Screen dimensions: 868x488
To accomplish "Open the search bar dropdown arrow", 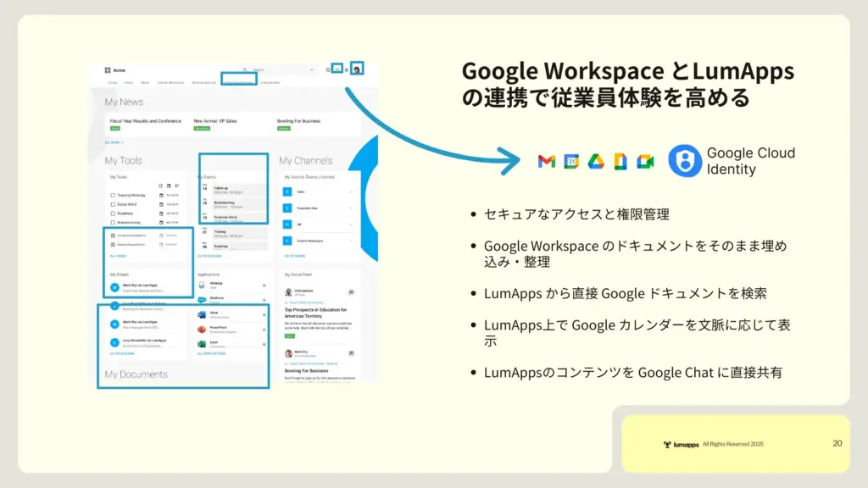I will (312, 69).
